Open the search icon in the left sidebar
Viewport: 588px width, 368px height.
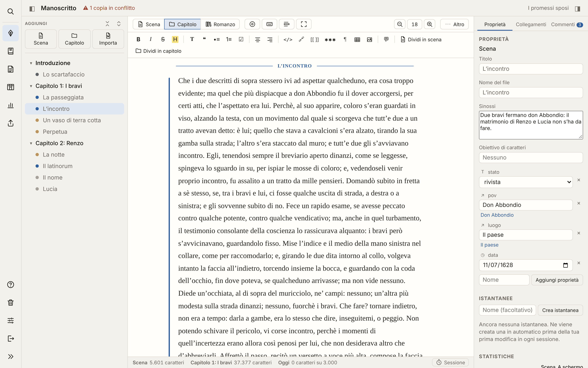click(x=10, y=11)
